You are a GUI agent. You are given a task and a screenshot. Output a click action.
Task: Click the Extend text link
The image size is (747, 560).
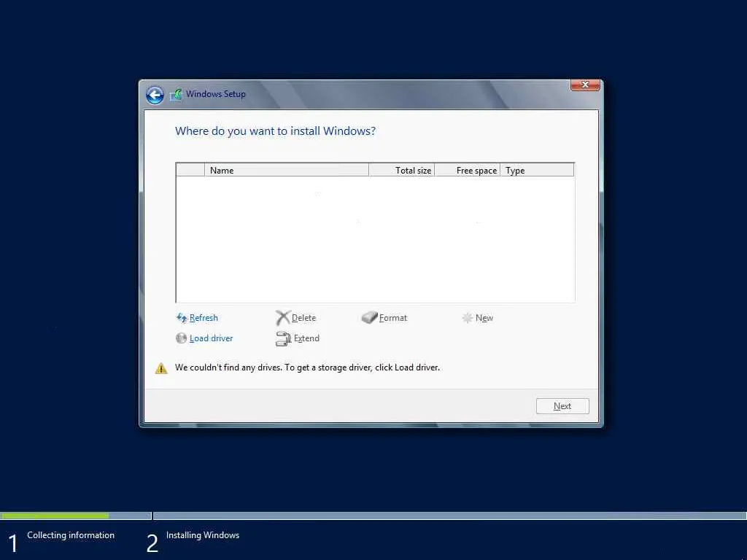tap(306, 338)
